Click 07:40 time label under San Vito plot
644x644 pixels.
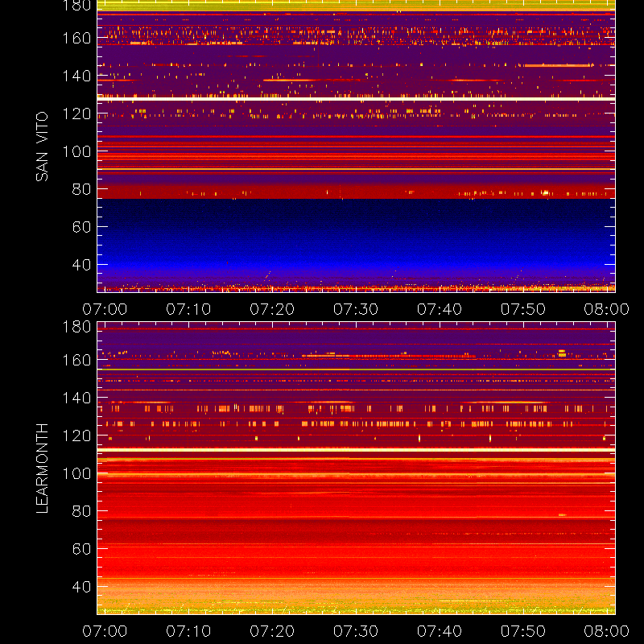point(440,309)
